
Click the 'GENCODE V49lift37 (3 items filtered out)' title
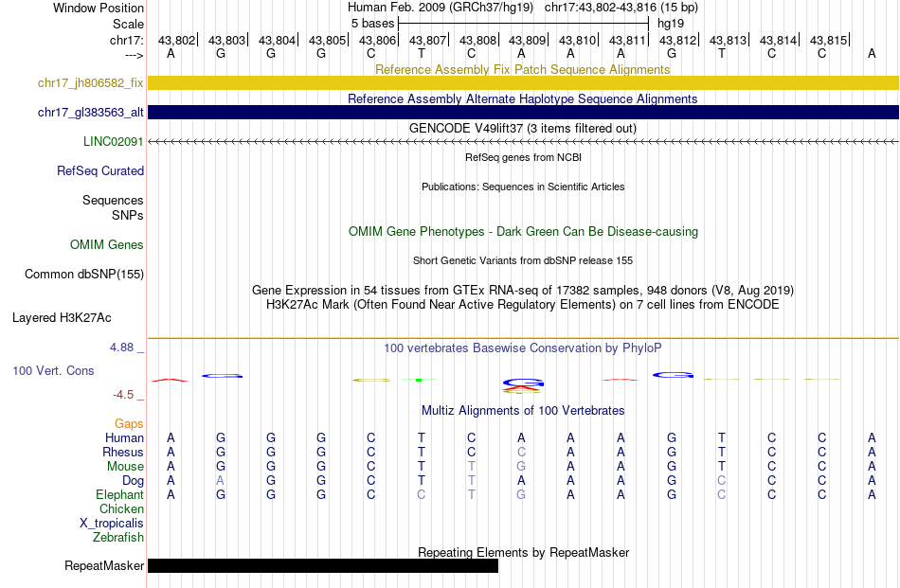pyautogui.click(x=522, y=129)
